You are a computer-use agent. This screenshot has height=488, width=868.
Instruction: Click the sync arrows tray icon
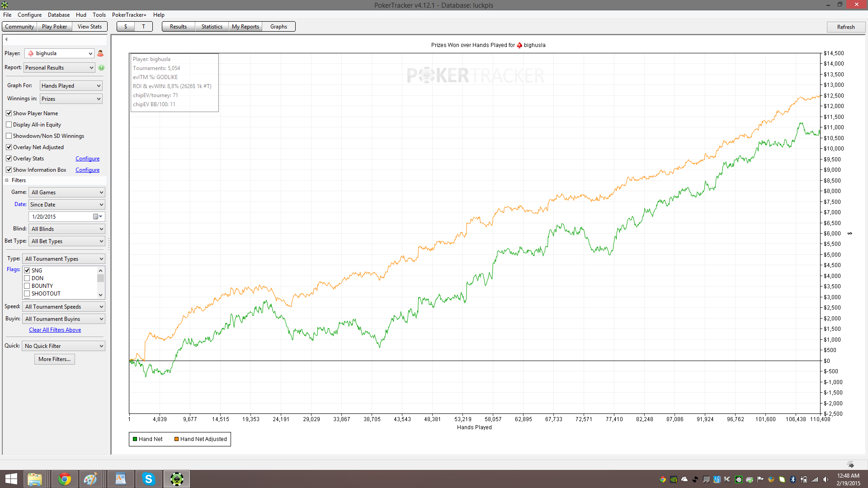point(695,479)
